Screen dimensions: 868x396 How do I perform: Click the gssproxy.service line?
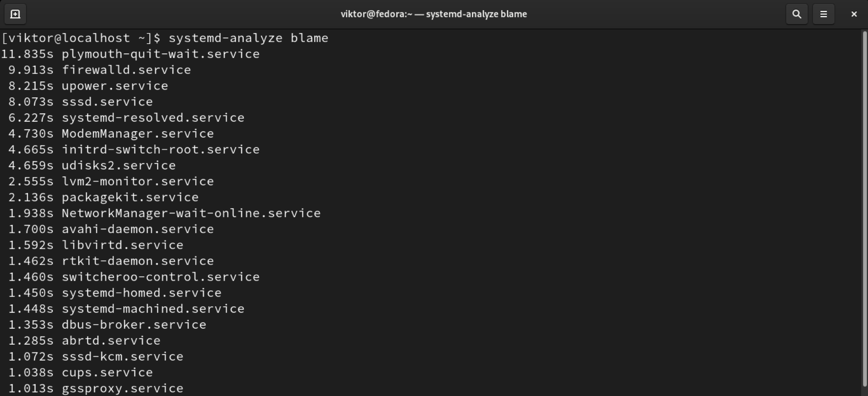[122, 388]
